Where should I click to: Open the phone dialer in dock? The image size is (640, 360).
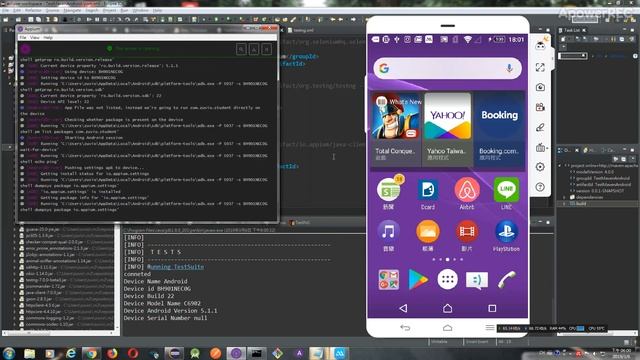pos(507,280)
